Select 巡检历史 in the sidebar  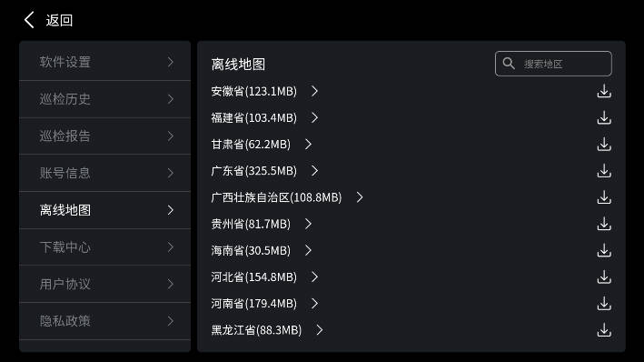(105, 99)
